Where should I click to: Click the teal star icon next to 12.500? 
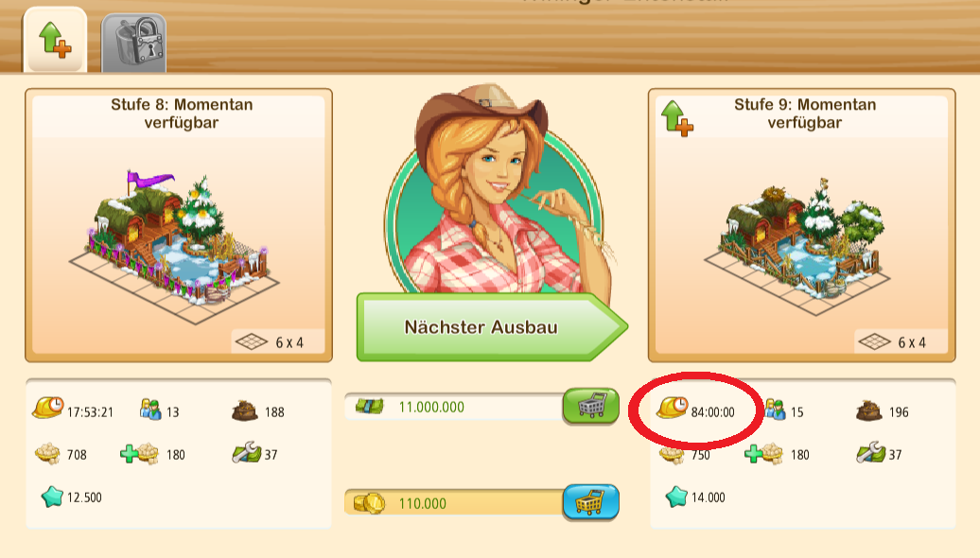[52, 497]
